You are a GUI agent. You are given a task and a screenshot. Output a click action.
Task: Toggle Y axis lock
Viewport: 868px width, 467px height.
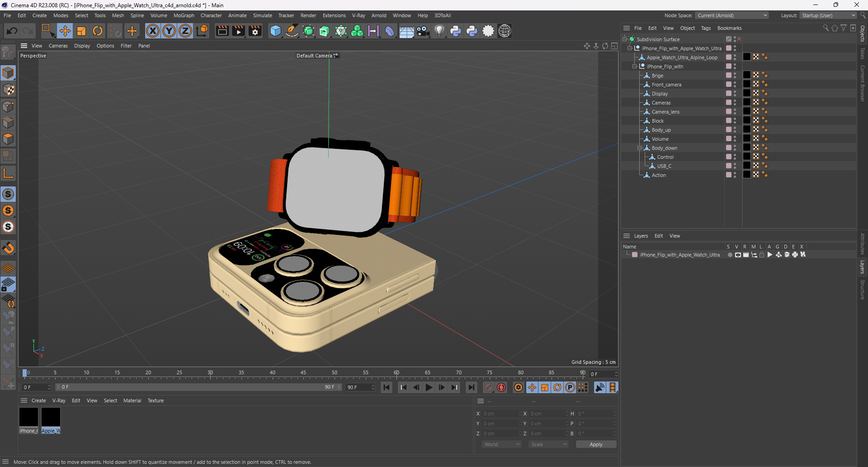pos(169,31)
